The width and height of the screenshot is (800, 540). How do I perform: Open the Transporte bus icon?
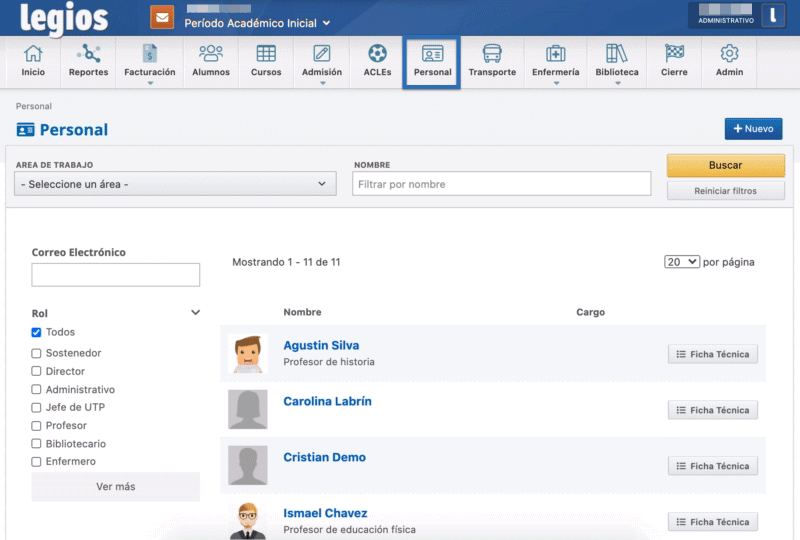click(492, 60)
